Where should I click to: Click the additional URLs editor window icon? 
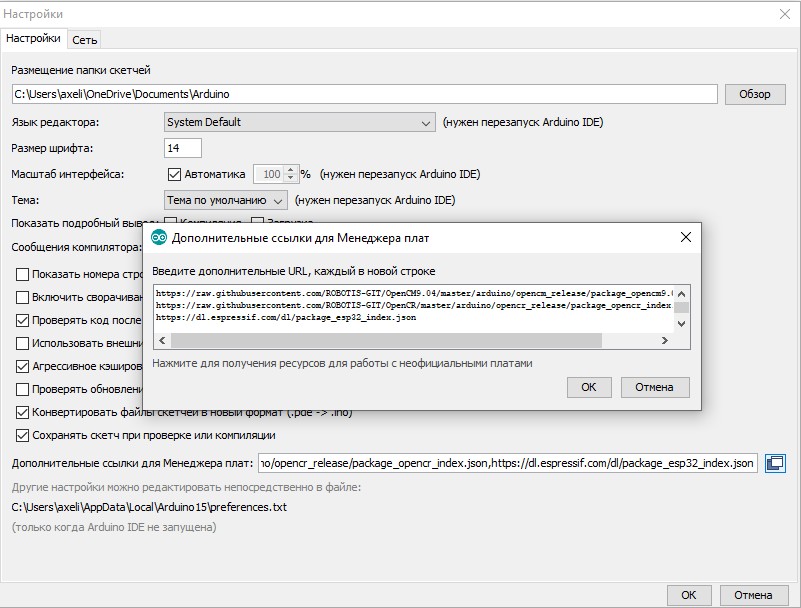click(x=774, y=463)
